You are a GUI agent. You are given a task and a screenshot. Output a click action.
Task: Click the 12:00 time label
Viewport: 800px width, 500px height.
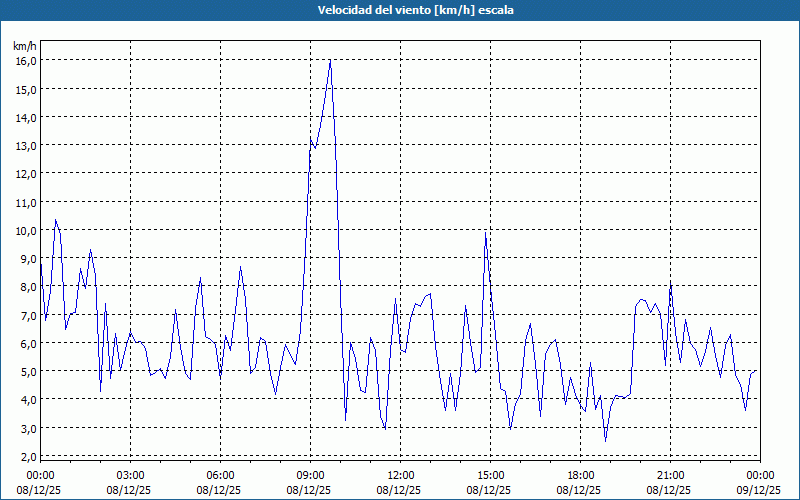(x=400, y=475)
